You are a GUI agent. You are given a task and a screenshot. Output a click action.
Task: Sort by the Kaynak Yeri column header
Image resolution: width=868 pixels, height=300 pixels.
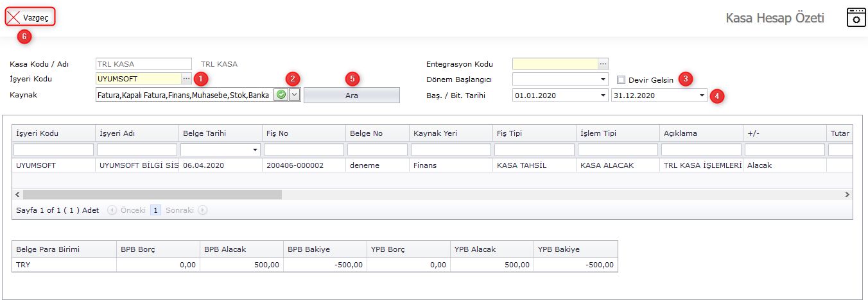point(449,133)
